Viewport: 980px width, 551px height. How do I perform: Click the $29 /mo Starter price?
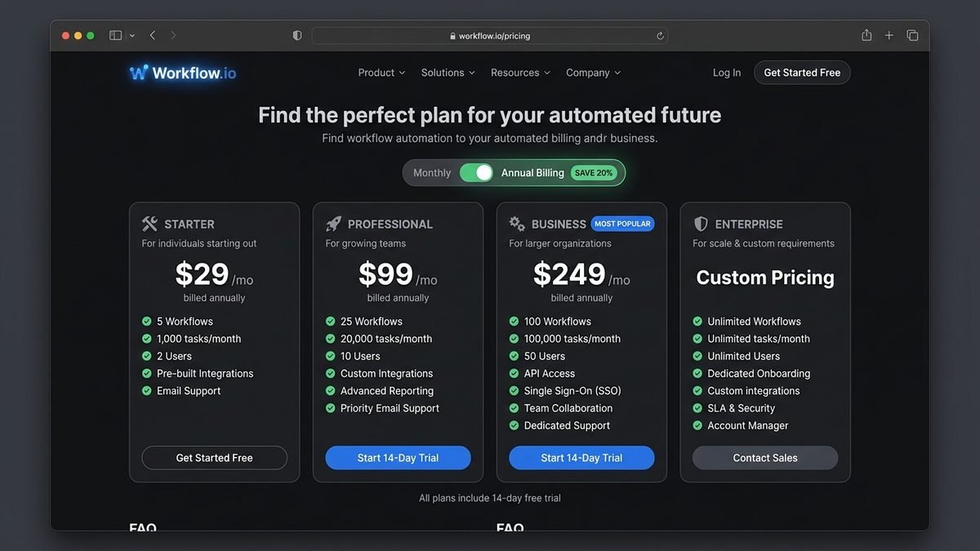215,275
